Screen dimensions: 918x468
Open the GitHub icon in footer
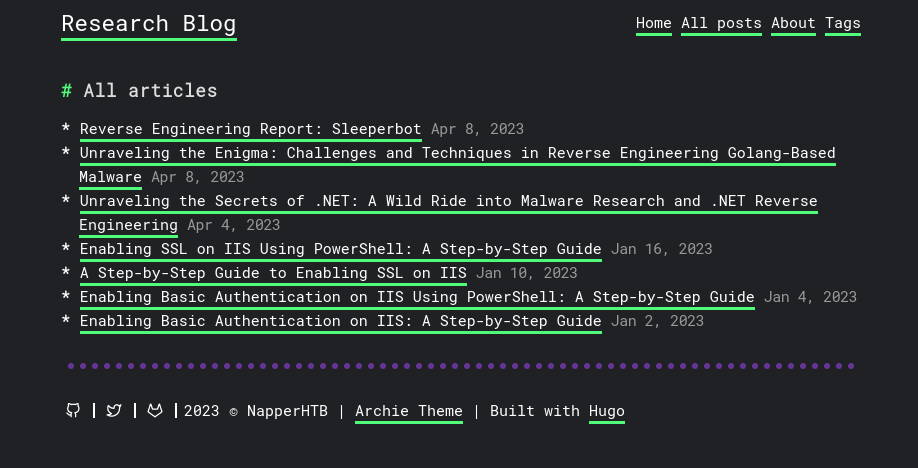[73, 411]
